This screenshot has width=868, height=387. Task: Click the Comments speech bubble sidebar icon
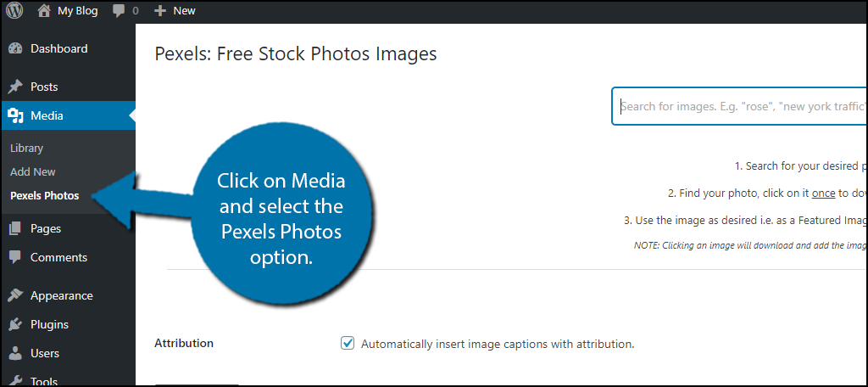tap(15, 257)
